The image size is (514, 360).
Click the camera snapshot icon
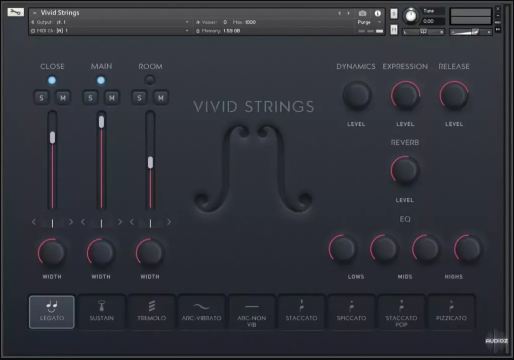click(363, 13)
